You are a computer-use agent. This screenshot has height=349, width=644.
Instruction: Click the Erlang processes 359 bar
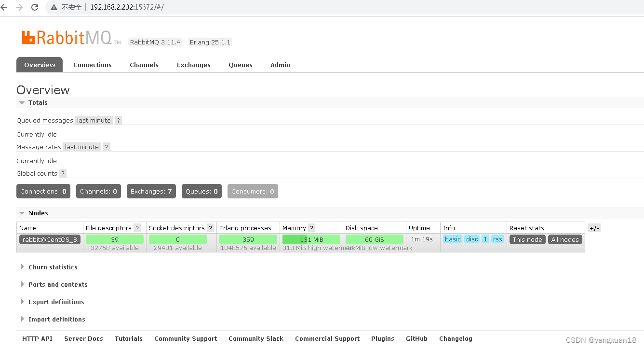(248, 239)
